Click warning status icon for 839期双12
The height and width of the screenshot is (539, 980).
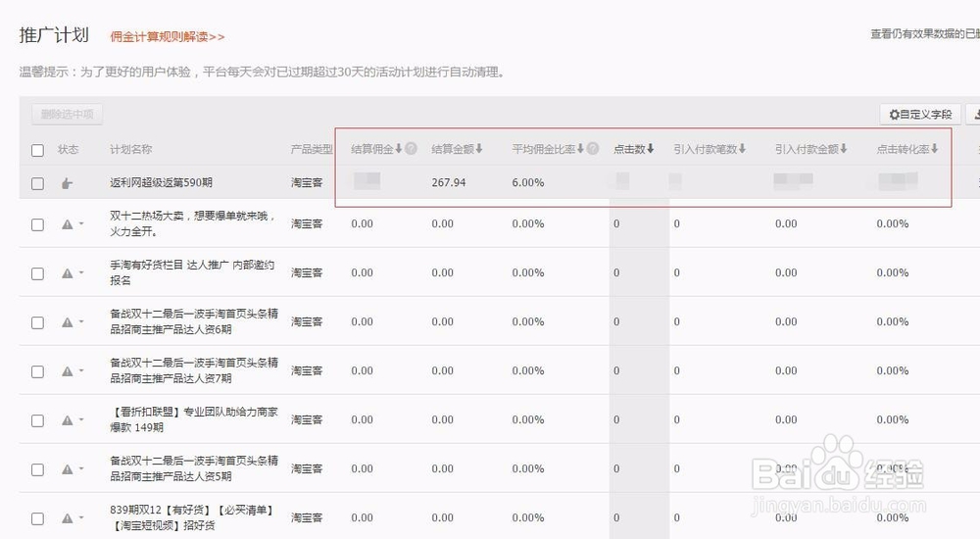[x=67, y=518]
